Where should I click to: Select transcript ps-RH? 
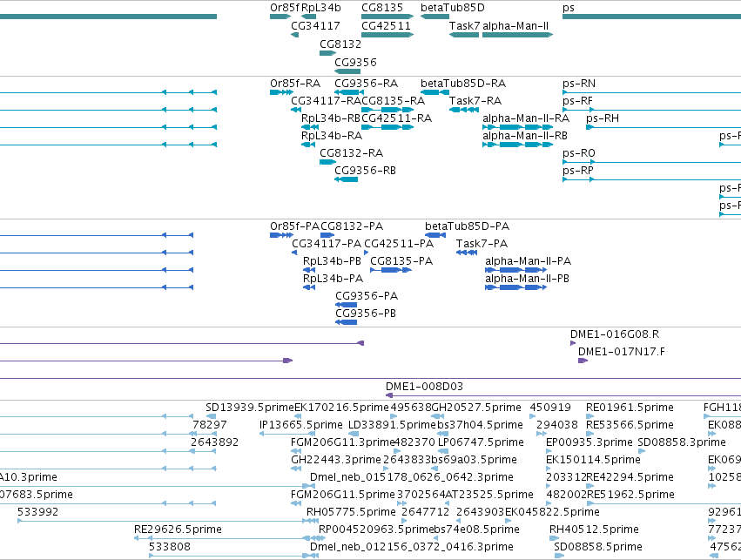tap(603, 118)
